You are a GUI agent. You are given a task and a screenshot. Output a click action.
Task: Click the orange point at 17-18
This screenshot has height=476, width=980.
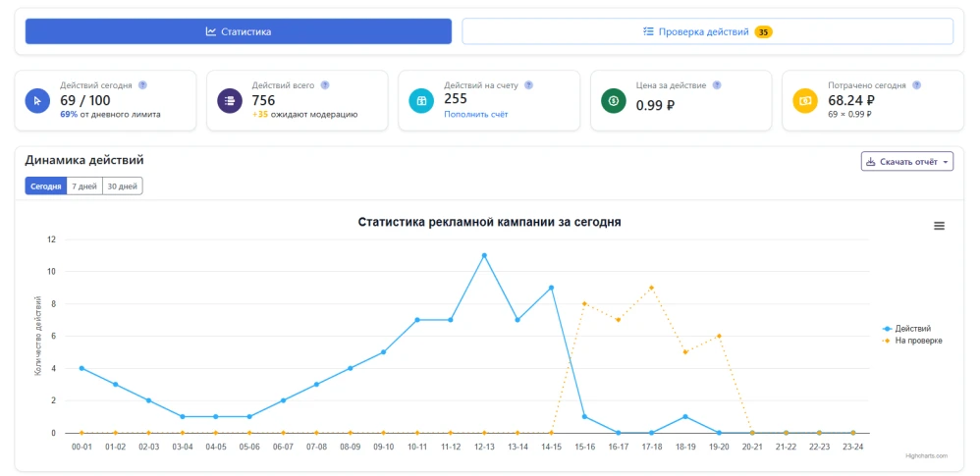point(651,288)
